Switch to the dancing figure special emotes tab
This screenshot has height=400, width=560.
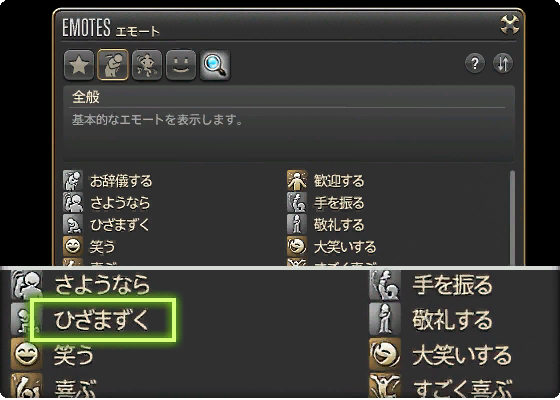click(147, 65)
